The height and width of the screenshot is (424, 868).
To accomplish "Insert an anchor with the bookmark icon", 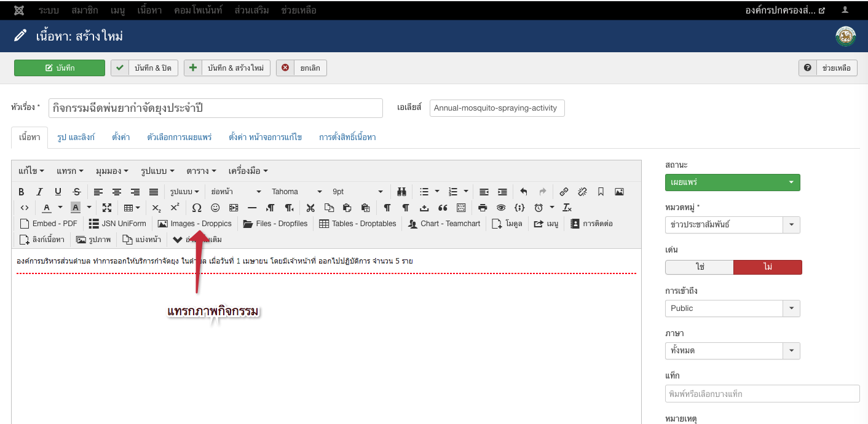I will click(x=601, y=192).
